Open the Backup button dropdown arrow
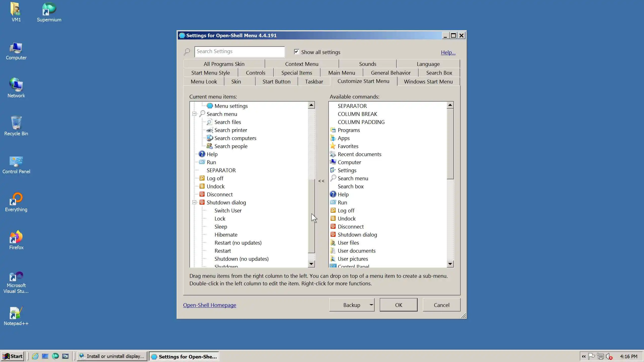Viewport: 644px width, 362px height. pyautogui.click(x=371, y=305)
